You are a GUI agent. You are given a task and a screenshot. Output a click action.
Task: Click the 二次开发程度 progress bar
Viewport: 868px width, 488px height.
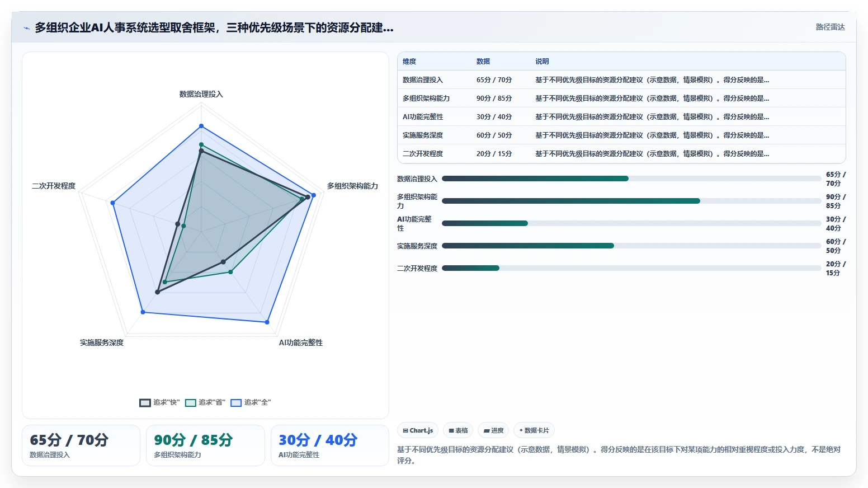click(x=631, y=268)
